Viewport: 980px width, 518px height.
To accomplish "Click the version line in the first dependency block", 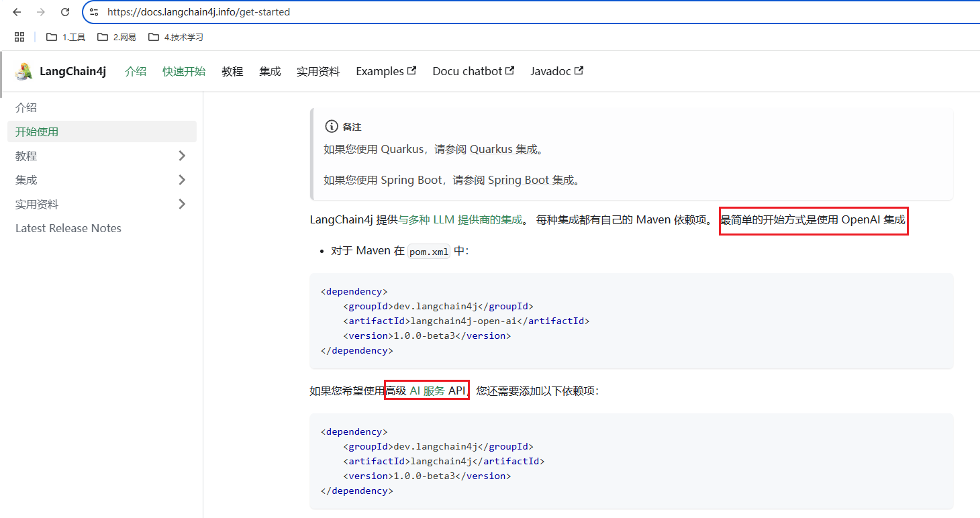I will click(x=427, y=335).
